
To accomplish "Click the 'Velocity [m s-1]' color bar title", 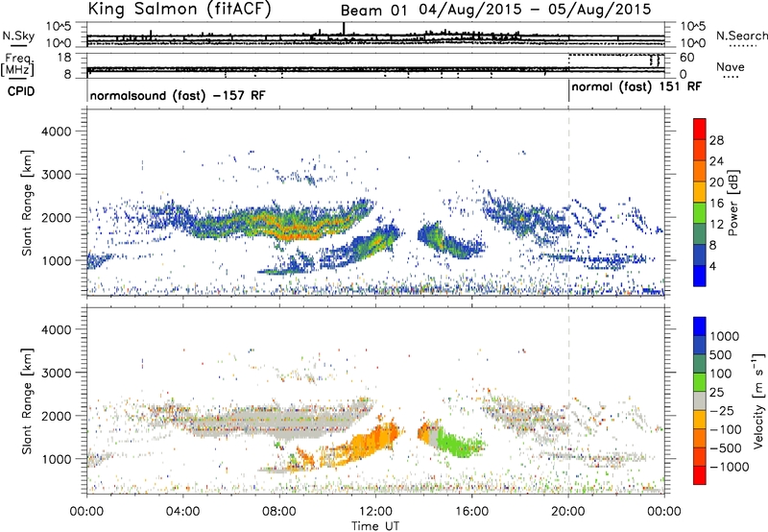I will 758,400.
